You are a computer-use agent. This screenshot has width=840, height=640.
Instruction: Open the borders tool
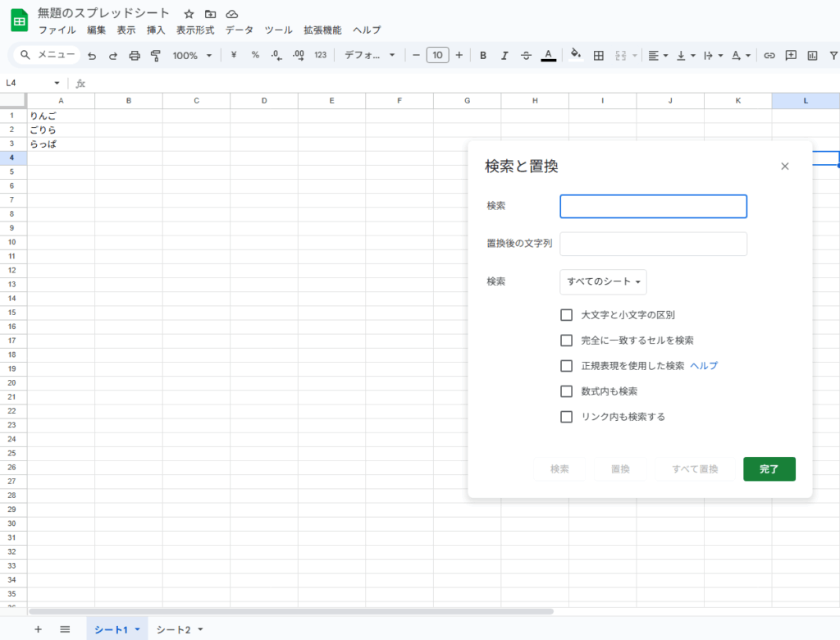click(599, 56)
